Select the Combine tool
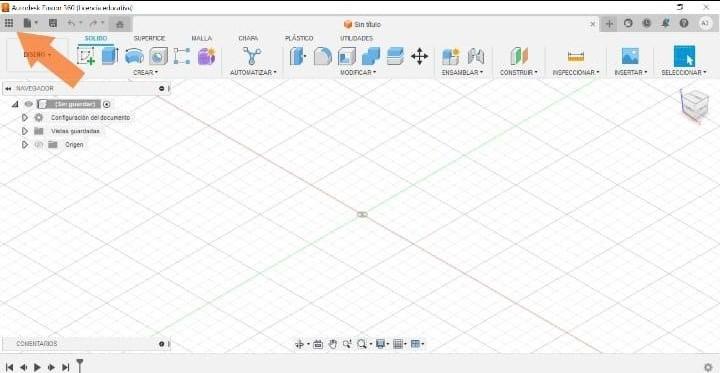The image size is (720, 373). [371, 57]
